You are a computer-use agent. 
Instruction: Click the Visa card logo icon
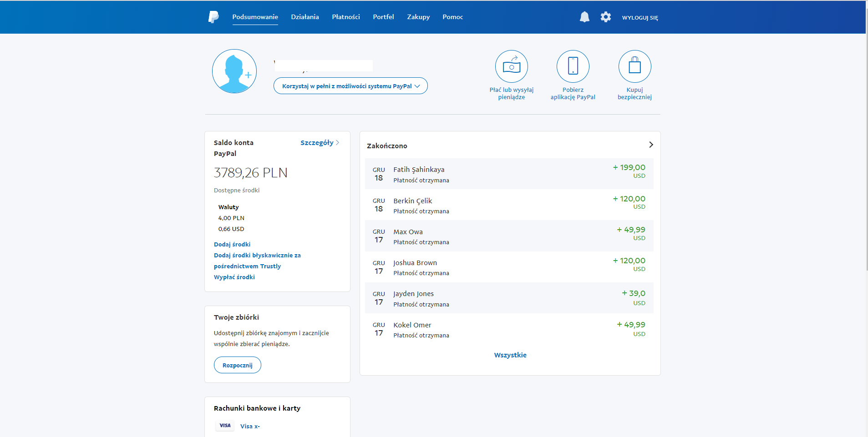click(x=225, y=426)
